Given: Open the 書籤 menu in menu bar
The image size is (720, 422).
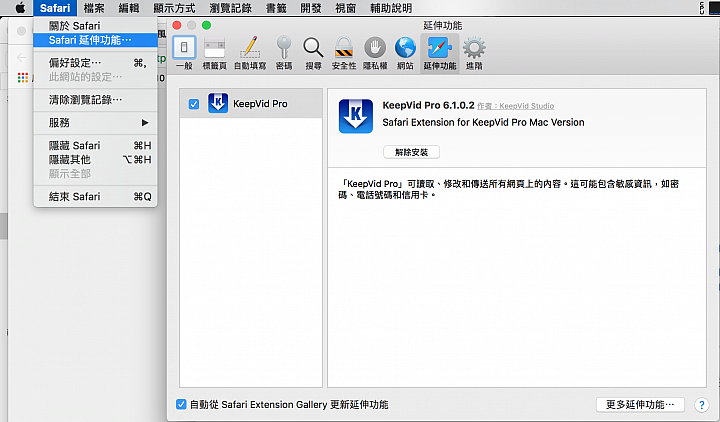Looking at the screenshot, I should point(276,8).
